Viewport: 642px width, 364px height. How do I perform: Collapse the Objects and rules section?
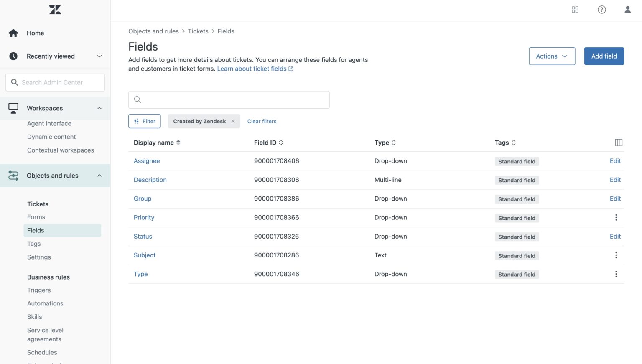[x=99, y=176]
